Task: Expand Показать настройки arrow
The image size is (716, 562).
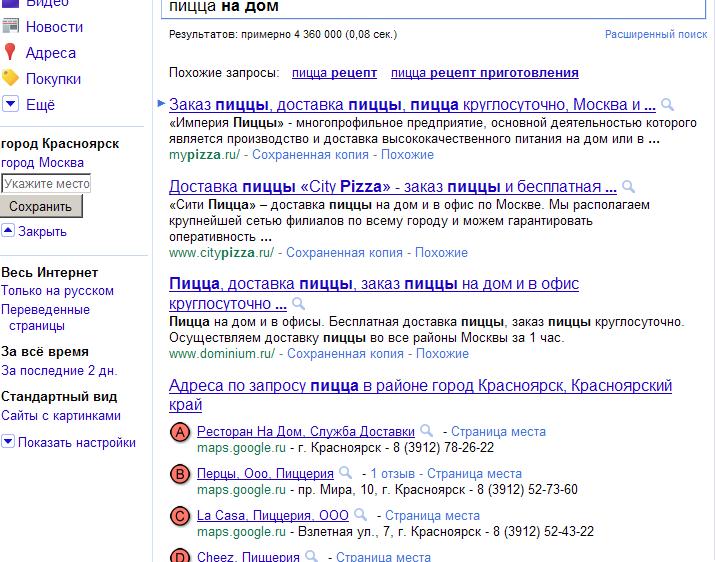Action: click(8, 442)
